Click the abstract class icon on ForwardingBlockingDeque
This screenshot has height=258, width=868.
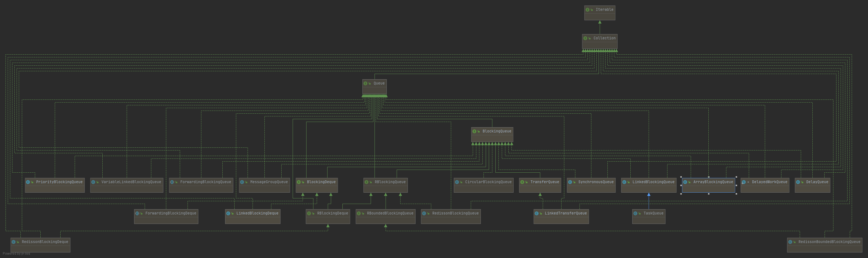137,213
